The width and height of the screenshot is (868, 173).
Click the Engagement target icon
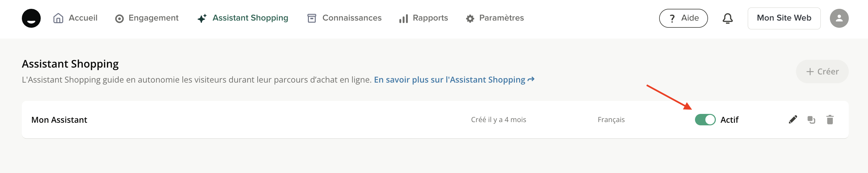click(x=119, y=19)
